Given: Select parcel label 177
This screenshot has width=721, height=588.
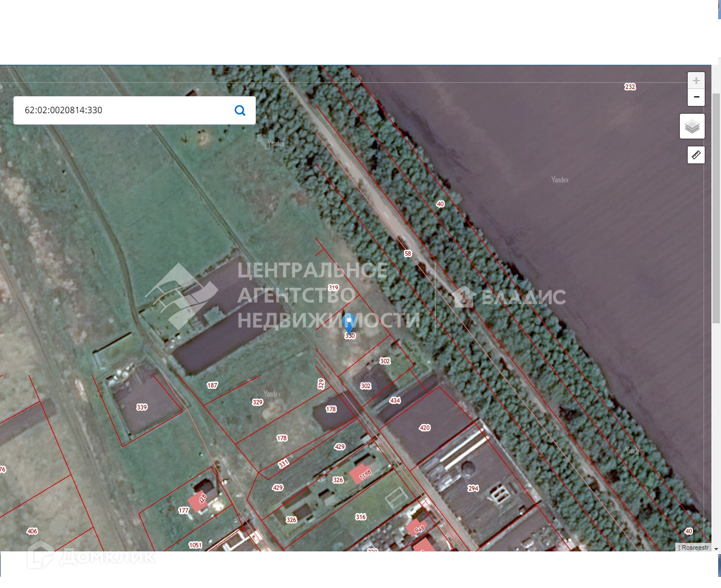Looking at the screenshot, I should point(184,510).
